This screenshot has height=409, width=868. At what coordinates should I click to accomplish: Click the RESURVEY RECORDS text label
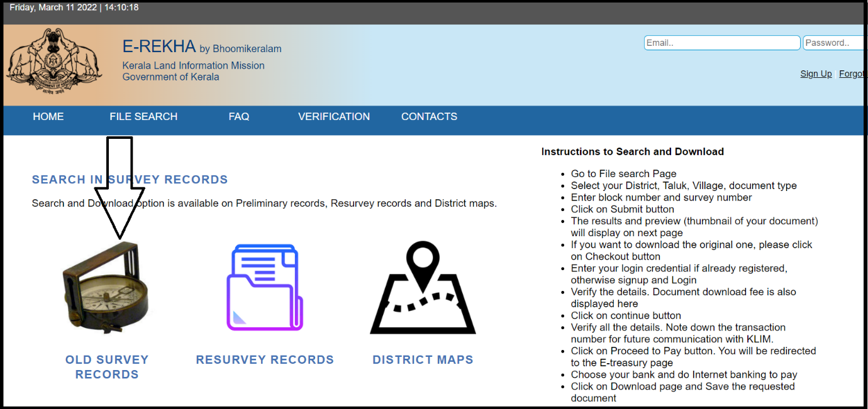click(x=264, y=359)
